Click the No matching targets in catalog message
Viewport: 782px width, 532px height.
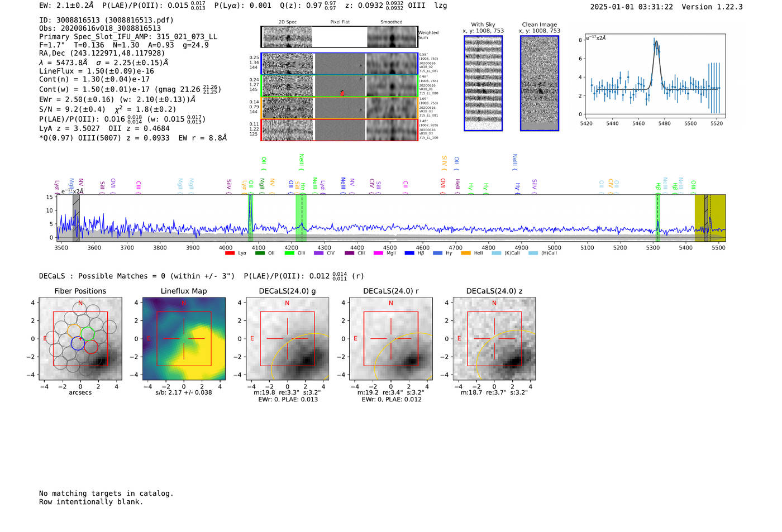click(x=106, y=493)
